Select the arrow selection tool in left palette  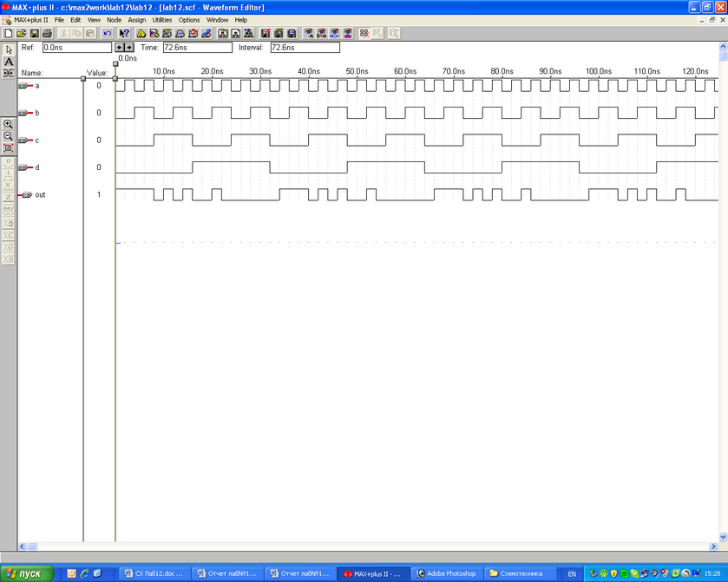[x=9, y=49]
